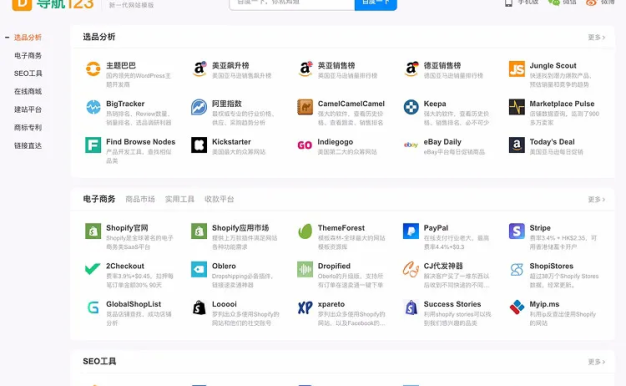Click the 美亚飙升榜 Amazon icon
Image resolution: width=626 pixels, height=386 pixels.
pyautogui.click(x=199, y=69)
